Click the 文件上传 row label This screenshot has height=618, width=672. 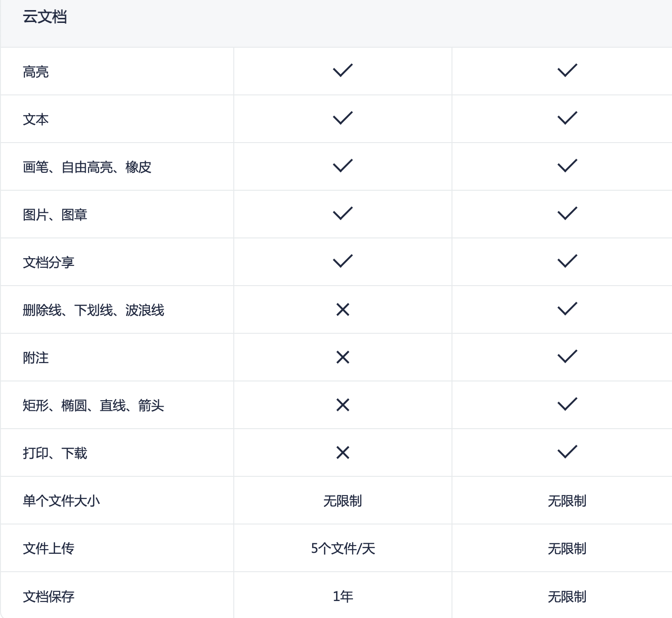(x=49, y=548)
